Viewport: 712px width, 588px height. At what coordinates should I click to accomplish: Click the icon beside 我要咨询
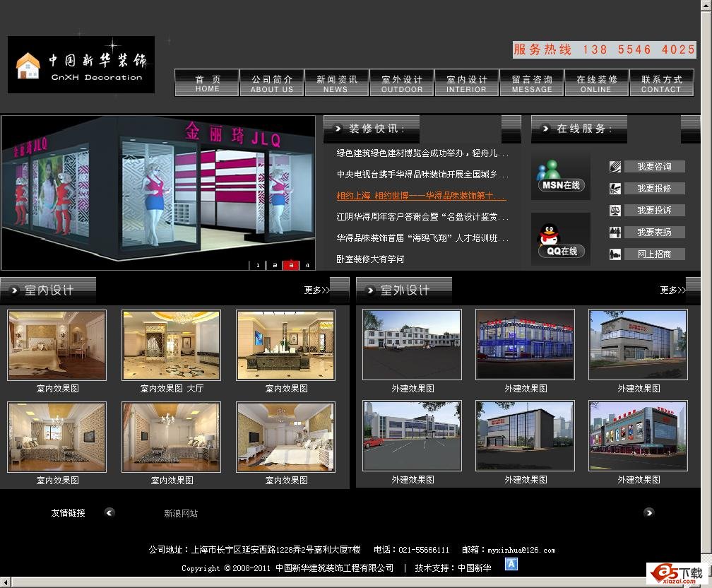click(x=615, y=167)
